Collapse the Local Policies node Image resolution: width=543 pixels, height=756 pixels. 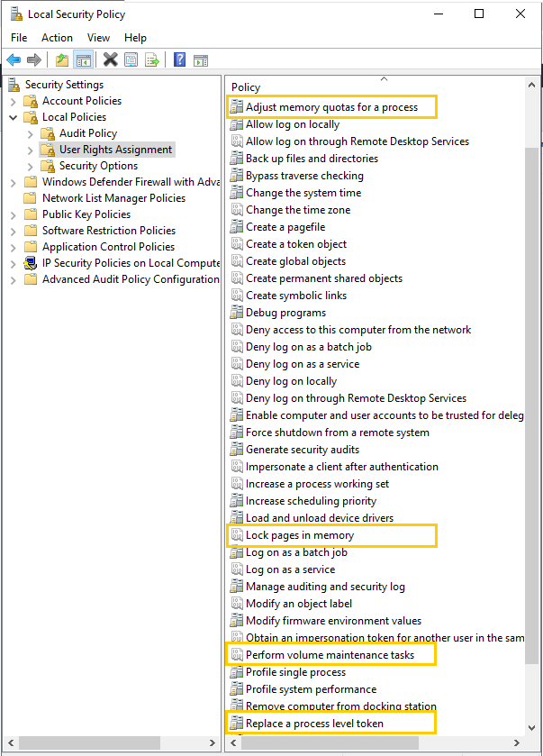(14, 117)
